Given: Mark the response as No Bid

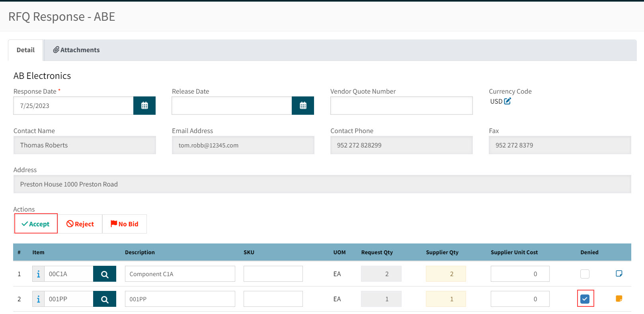Looking at the screenshot, I should 125,224.
